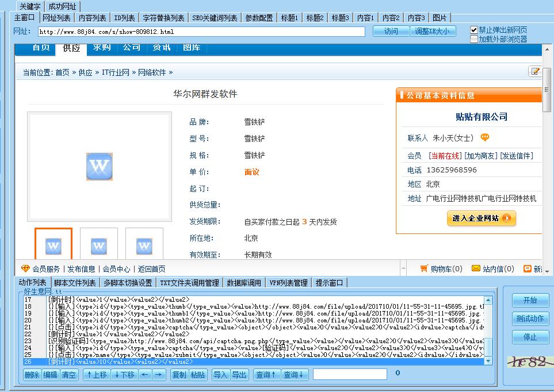Select action row 26 倒计时 value 10
The width and height of the screenshot is (554, 392).
(x=253, y=362)
